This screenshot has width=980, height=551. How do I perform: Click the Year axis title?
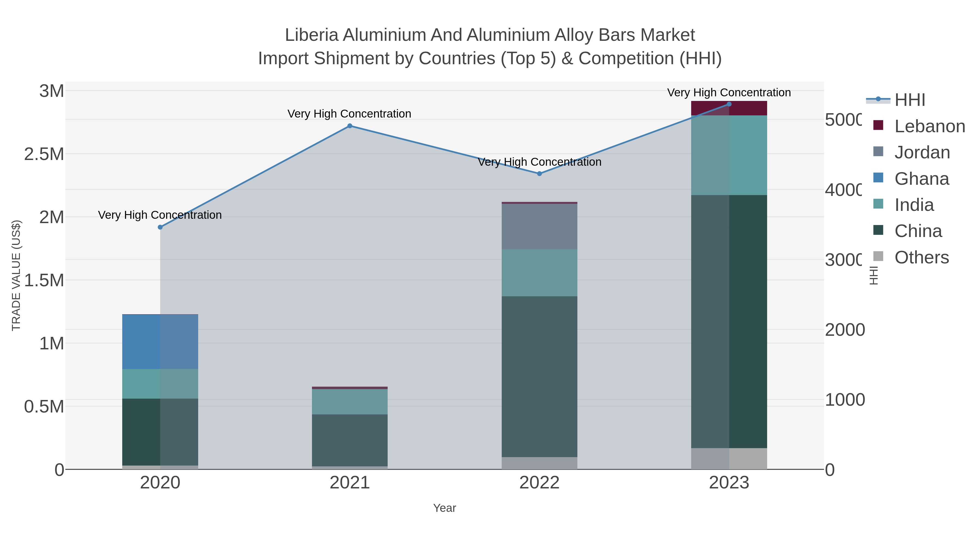click(444, 508)
